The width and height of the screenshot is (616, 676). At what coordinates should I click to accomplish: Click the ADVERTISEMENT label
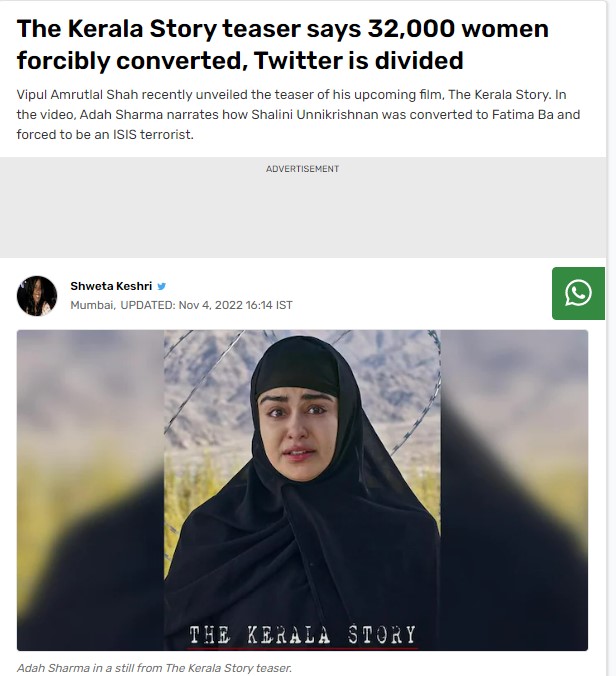click(303, 169)
